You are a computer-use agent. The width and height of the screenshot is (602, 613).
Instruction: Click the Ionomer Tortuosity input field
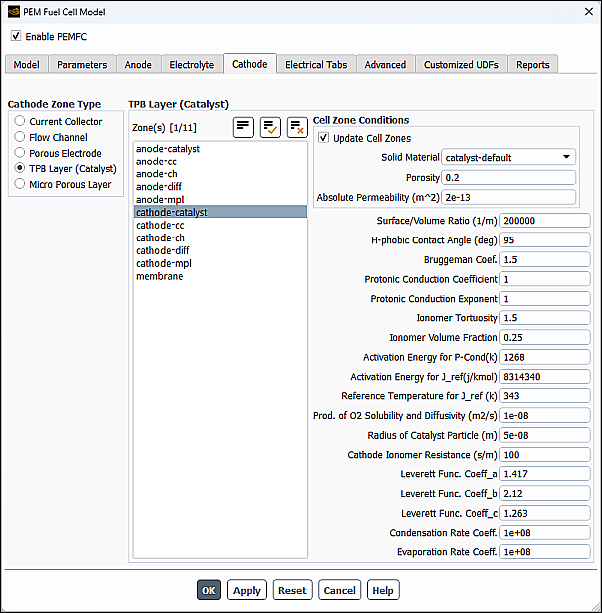pos(545,317)
